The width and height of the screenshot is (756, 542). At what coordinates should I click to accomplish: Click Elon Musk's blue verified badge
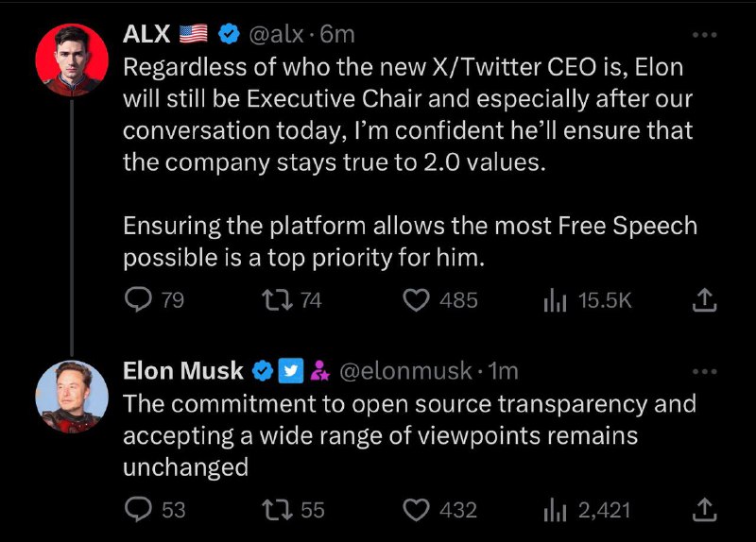pos(264,371)
